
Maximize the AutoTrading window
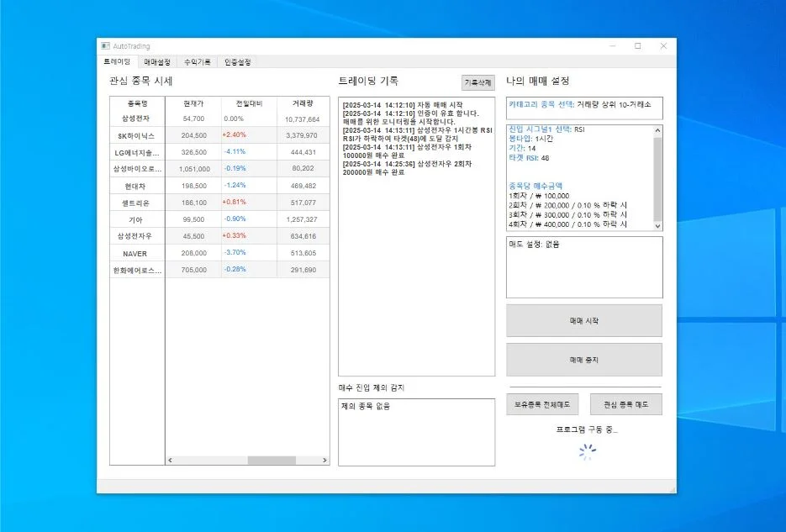click(637, 46)
